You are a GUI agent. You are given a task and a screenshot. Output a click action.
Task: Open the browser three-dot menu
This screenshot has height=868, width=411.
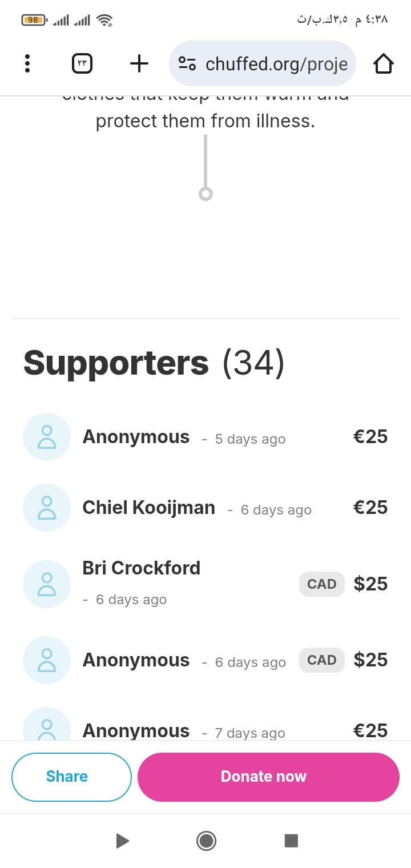click(27, 63)
